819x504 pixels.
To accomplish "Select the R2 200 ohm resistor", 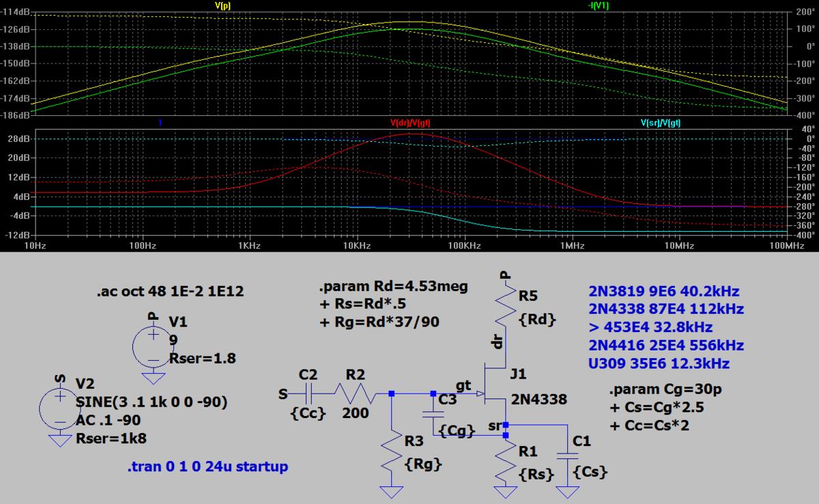I will 356,394.
